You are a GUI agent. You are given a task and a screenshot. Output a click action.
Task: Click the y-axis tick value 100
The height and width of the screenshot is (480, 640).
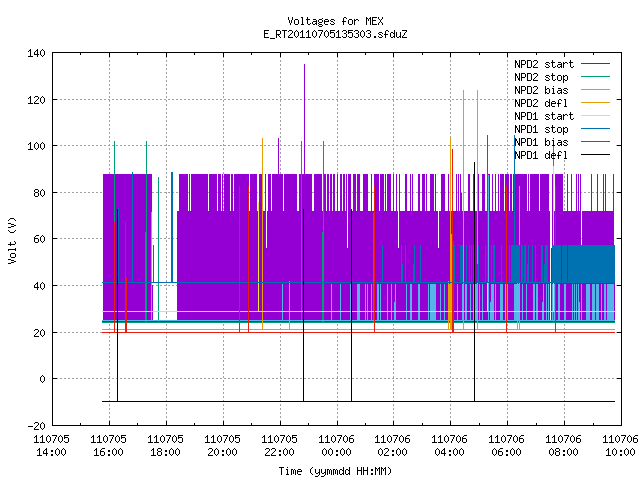[x=36, y=146]
